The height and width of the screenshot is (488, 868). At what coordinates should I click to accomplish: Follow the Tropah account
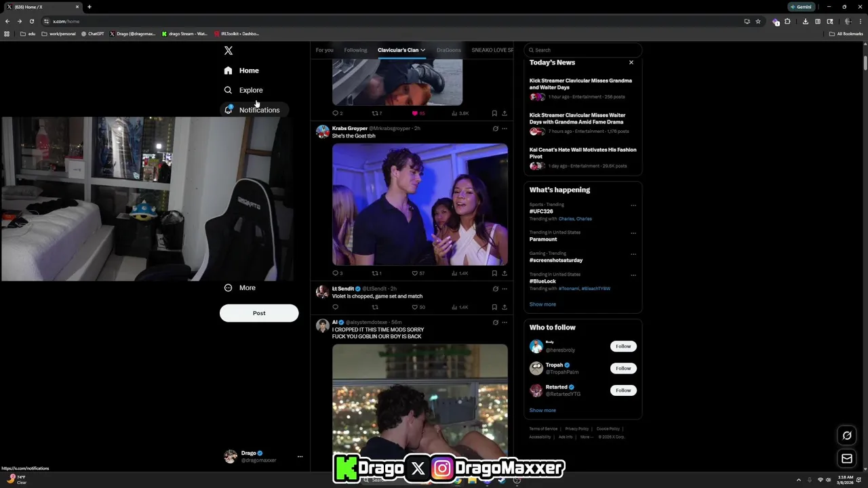coord(623,368)
